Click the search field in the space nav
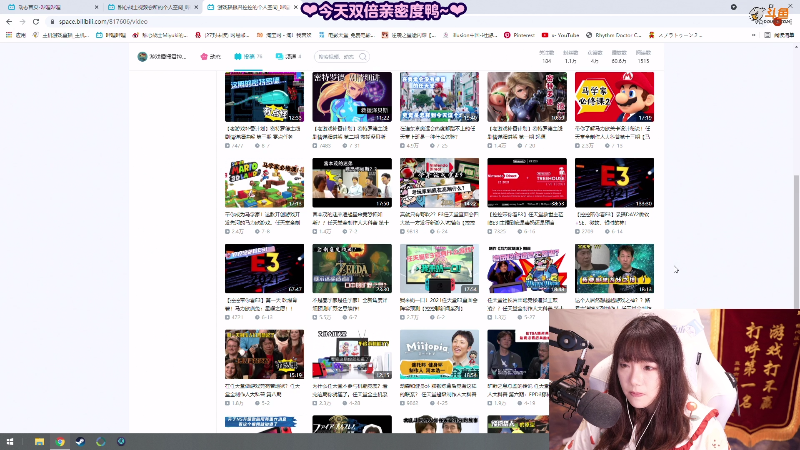Screen dimensions: 800x450 [337, 57]
